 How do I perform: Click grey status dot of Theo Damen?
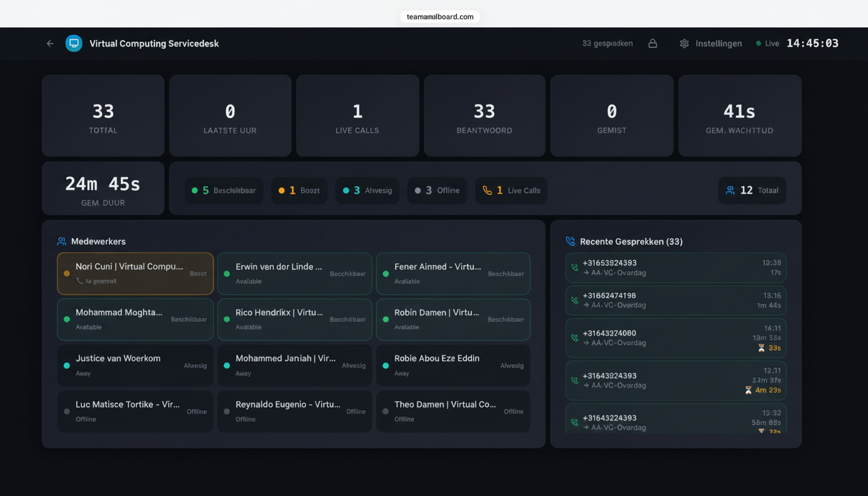tap(386, 411)
